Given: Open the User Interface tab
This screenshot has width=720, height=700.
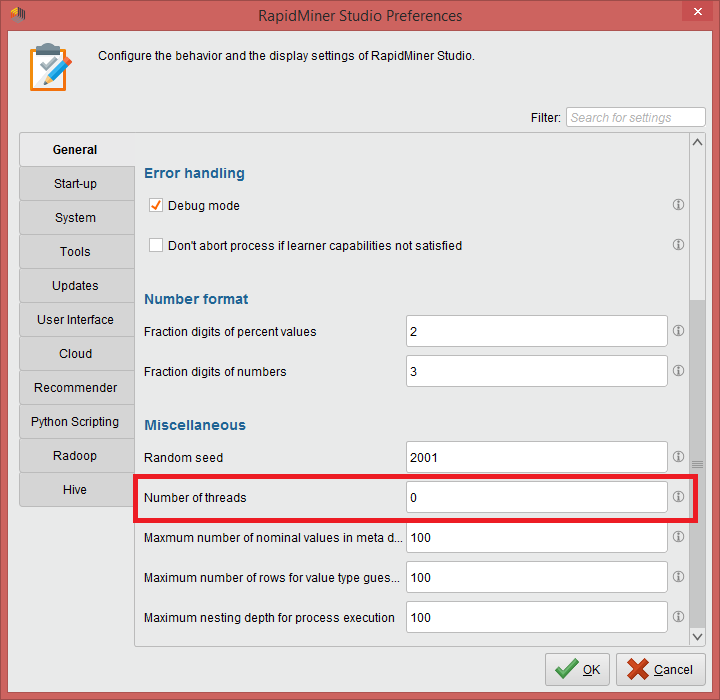Looking at the screenshot, I should (77, 320).
